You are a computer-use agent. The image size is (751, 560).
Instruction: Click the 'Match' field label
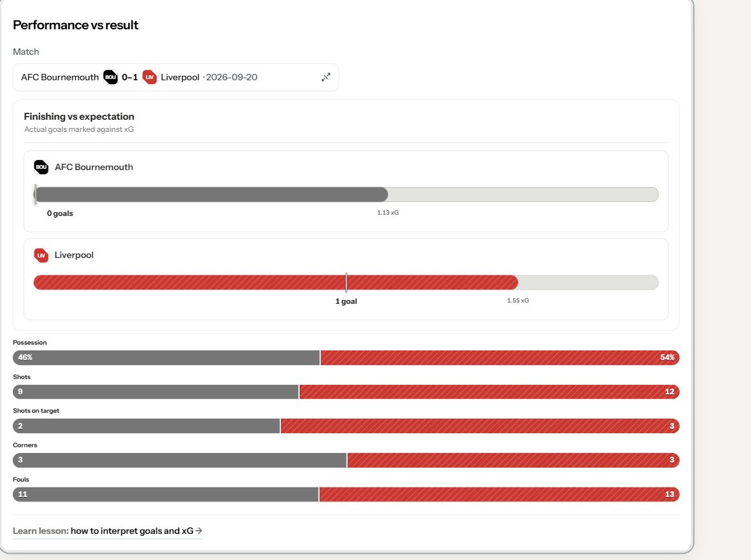point(26,52)
